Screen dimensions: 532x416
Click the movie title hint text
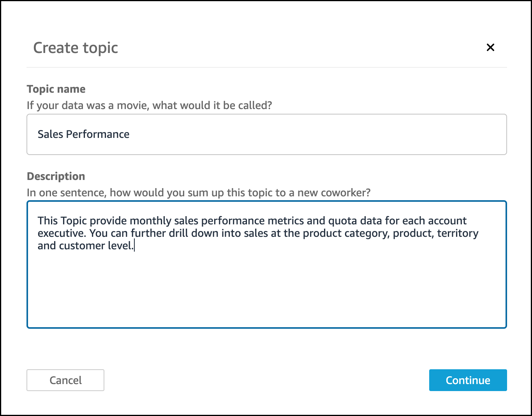tap(149, 106)
